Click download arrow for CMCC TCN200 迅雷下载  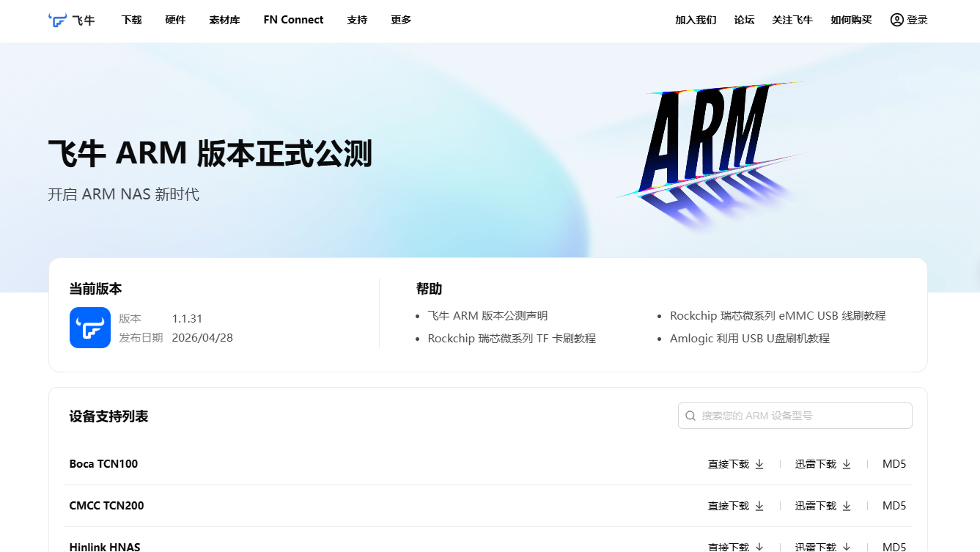pos(847,506)
